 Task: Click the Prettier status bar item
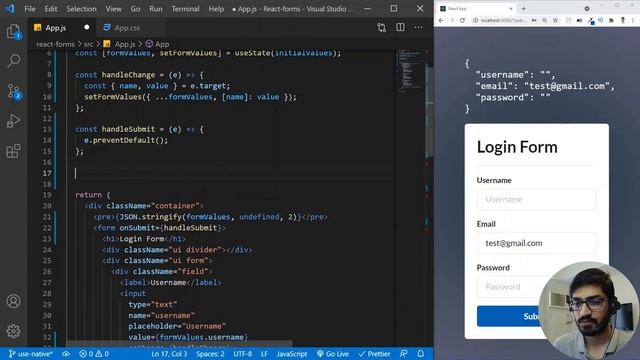click(x=374, y=354)
